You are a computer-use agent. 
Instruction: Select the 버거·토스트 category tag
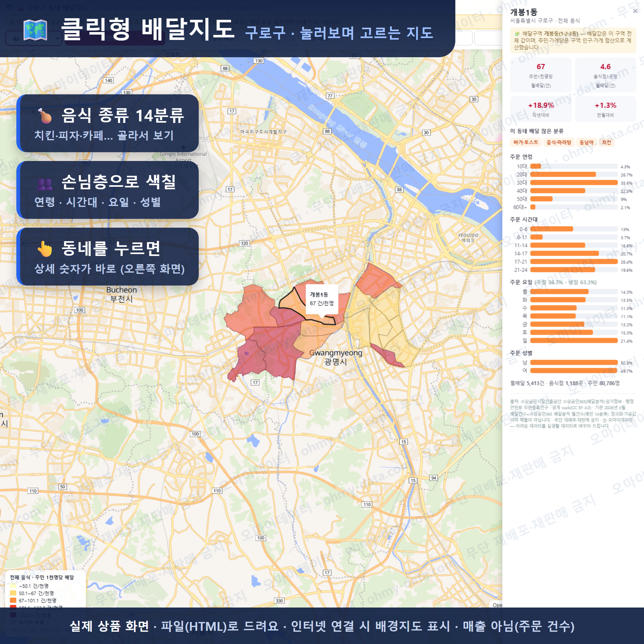pos(526,142)
